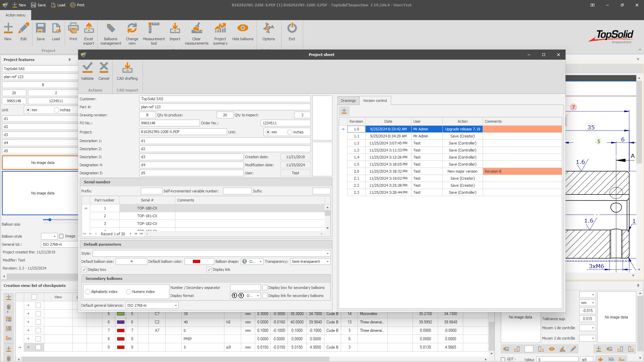Image resolution: width=644 pixels, height=362 pixels.
Task: Switch to the Version control tab
Action: 375,101
